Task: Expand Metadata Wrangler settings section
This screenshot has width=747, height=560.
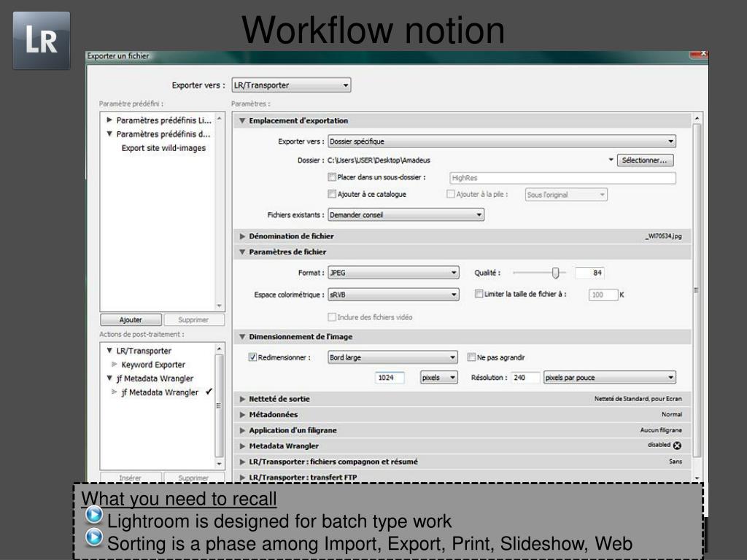Action: pos(242,446)
